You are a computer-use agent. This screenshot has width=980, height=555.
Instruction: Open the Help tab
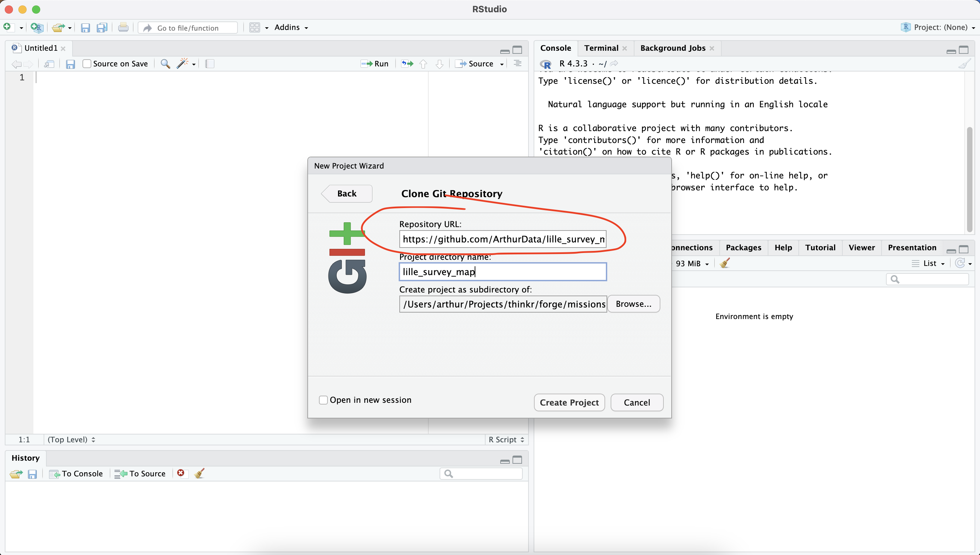click(783, 248)
